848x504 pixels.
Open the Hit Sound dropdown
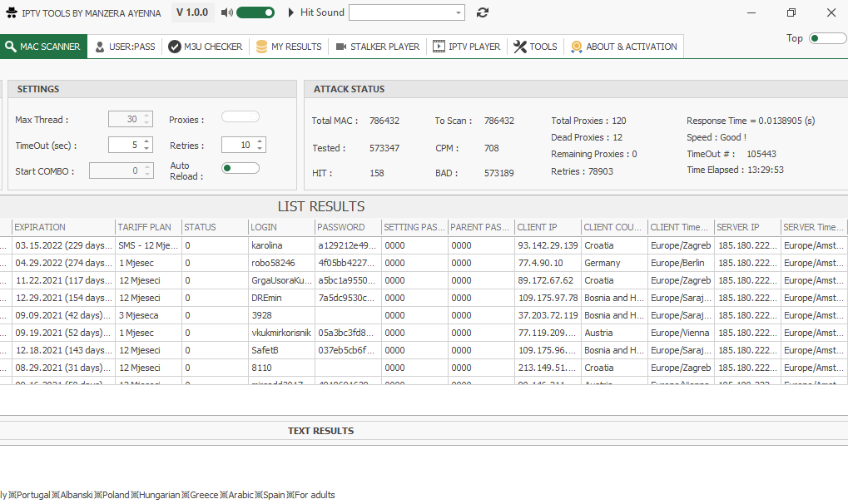[458, 12]
